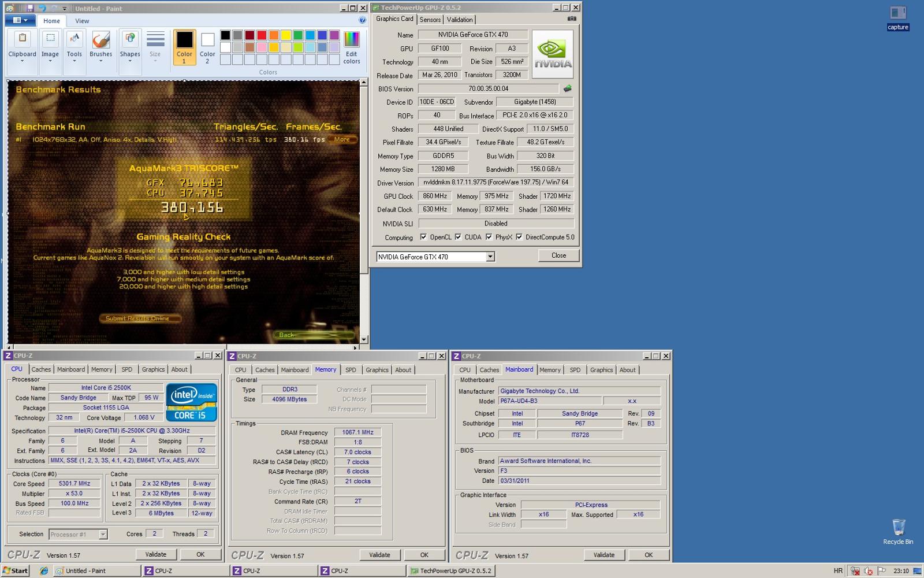Image resolution: width=924 pixels, height=578 pixels.
Task: Click Validate in the CPU-Z Mainboard window
Action: coord(604,555)
